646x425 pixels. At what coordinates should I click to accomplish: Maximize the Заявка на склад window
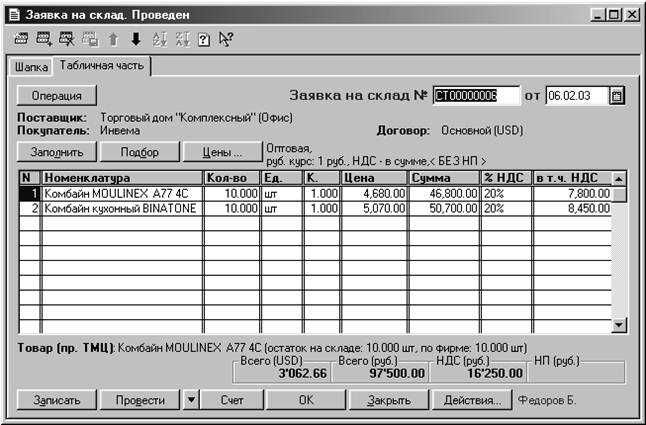(613, 15)
